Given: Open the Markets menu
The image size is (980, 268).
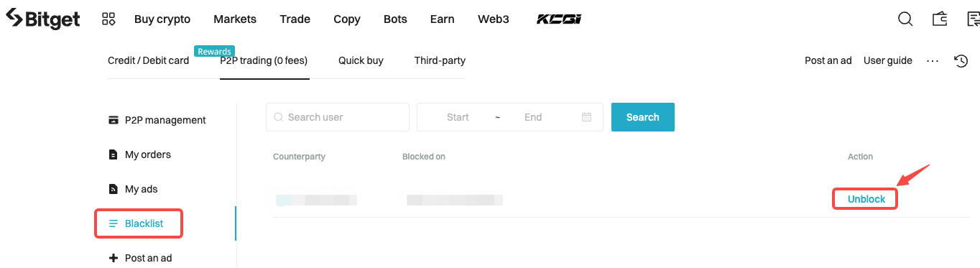Looking at the screenshot, I should [x=235, y=19].
